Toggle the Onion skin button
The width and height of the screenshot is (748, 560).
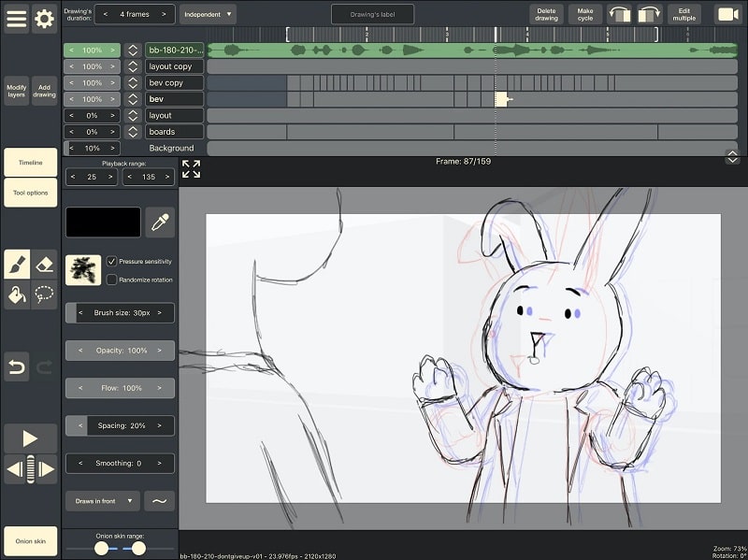(30, 540)
